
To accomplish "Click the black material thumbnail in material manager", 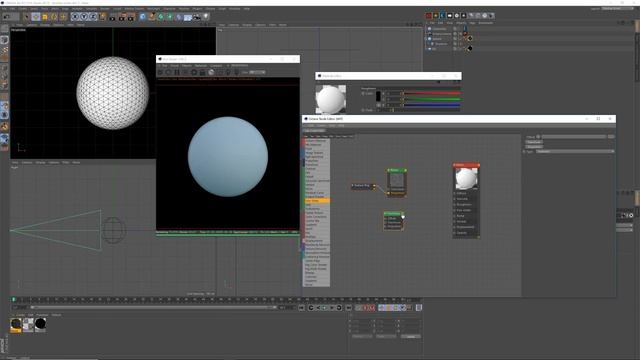I will pyautogui.click(x=40, y=324).
